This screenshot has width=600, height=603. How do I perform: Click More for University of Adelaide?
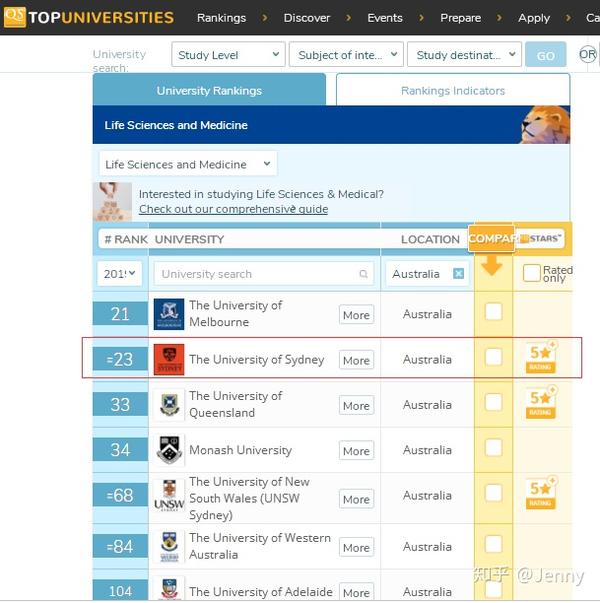point(356,592)
